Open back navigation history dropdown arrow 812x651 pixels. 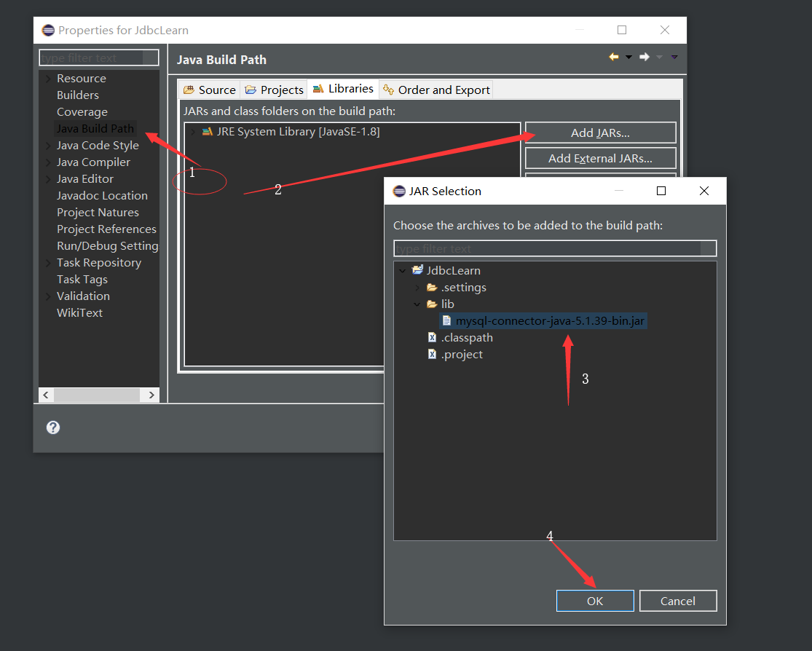pos(628,57)
